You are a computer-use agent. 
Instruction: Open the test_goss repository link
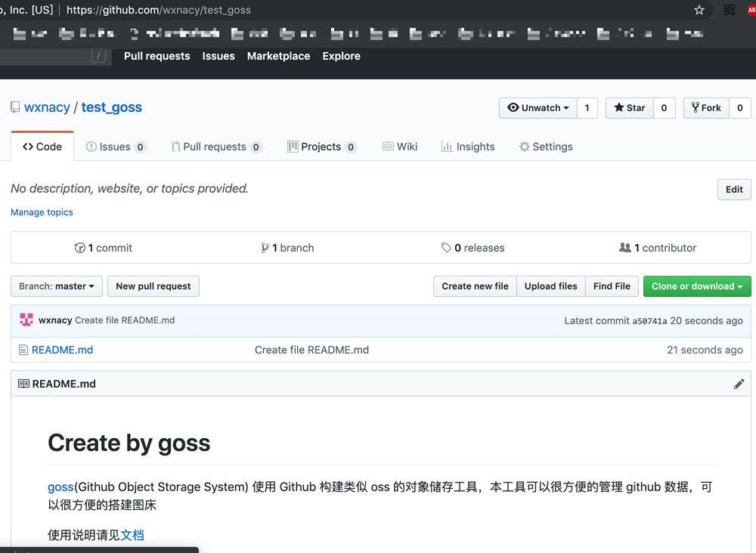pyautogui.click(x=111, y=107)
